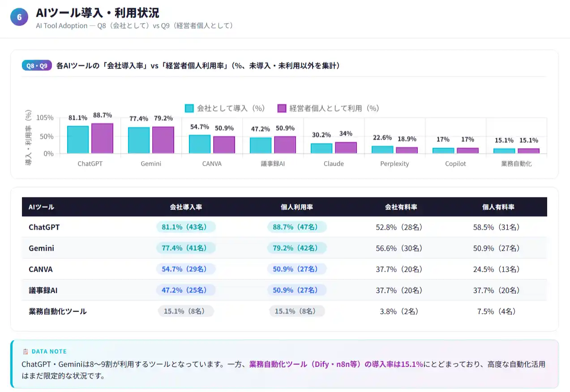This screenshot has width=570, height=392.
Task: Click the cyan Perplexity 22.6% bar
Action: tap(382, 149)
